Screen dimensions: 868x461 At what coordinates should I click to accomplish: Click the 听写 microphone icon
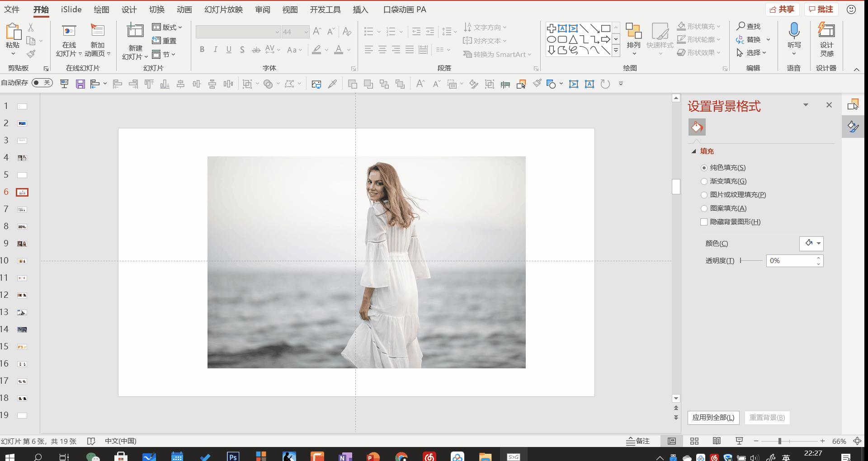click(794, 32)
